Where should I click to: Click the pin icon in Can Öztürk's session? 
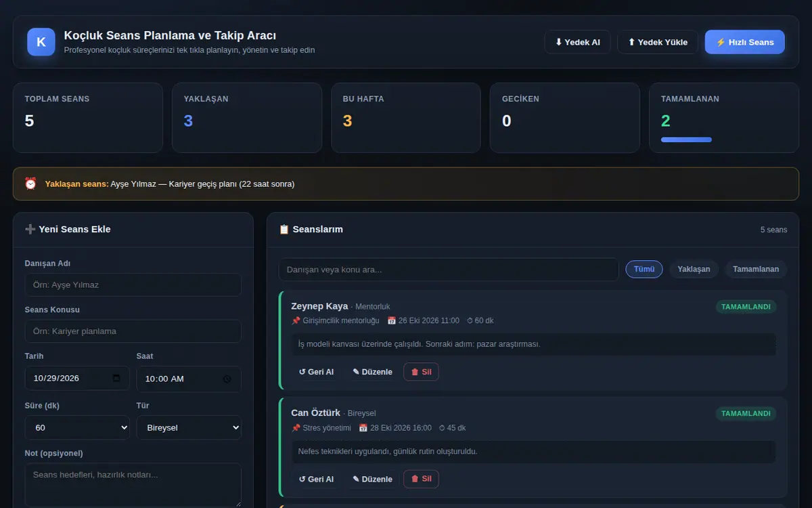tap(296, 428)
